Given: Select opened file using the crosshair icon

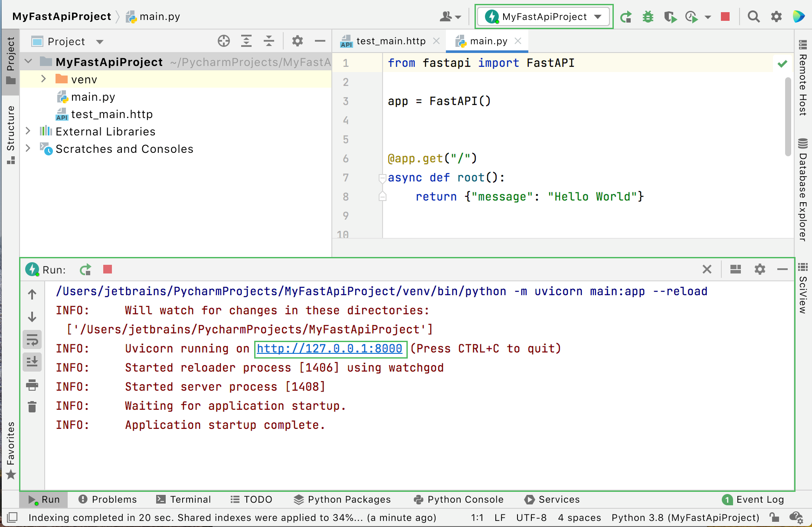Looking at the screenshot, I should tap(223, 41).
